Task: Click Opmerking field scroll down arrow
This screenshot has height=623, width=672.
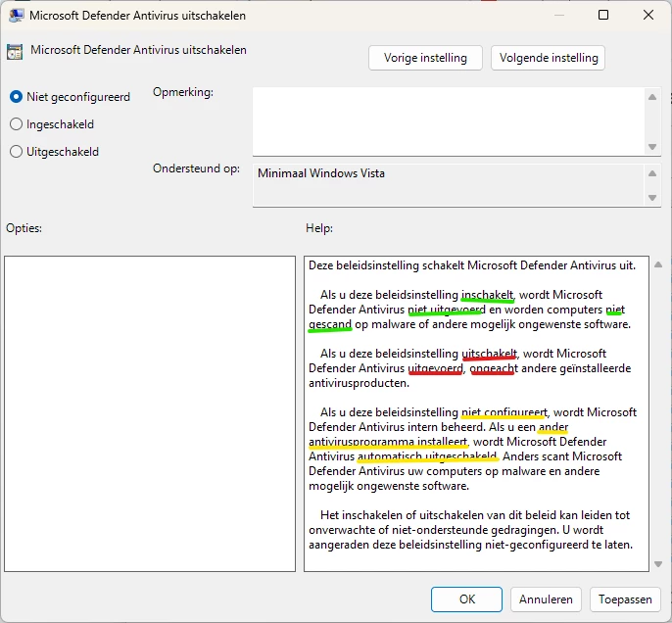Action: 652,147
